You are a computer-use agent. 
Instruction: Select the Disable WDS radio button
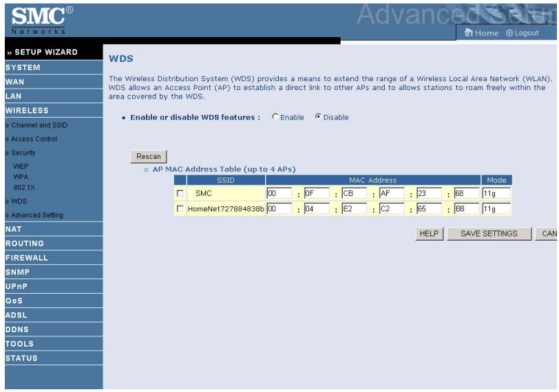[x=318, y=116]
